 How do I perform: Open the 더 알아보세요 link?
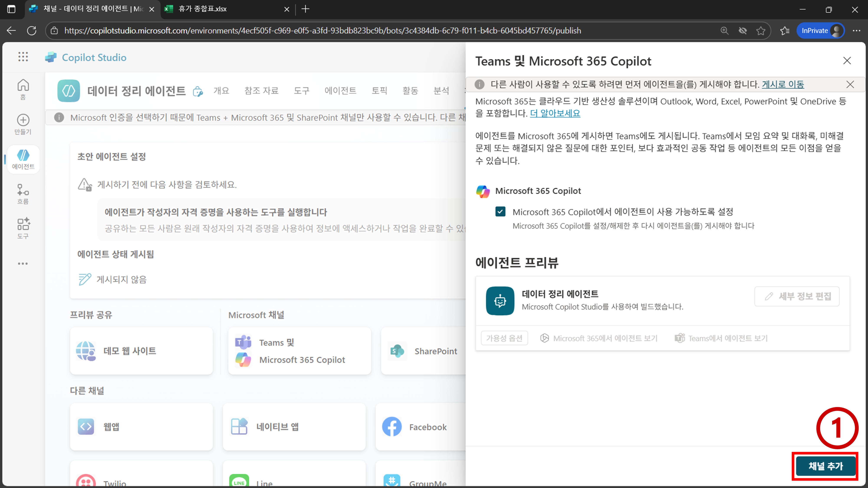coord(555,113)
